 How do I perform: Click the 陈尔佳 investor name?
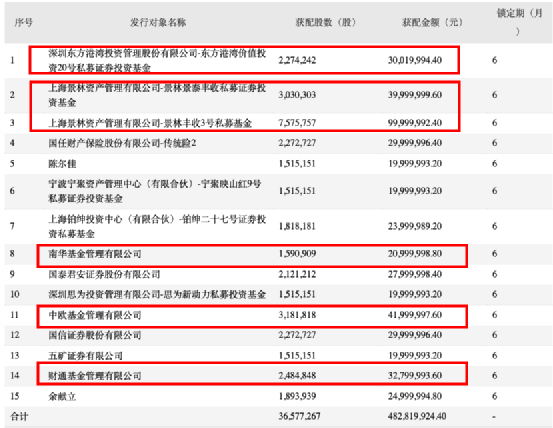62,164
